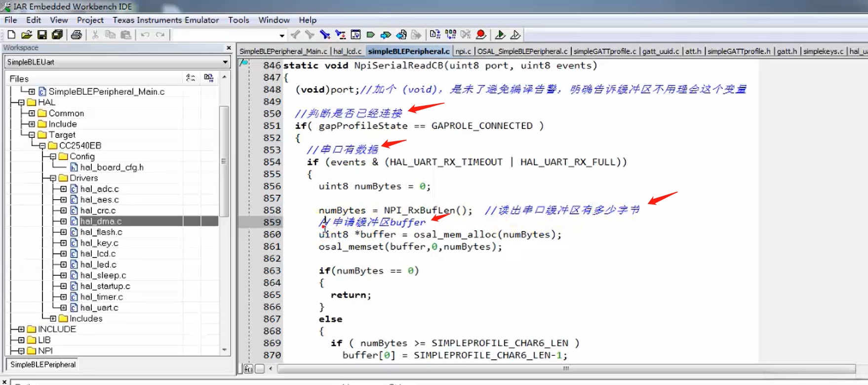The image size is (868, 385).
Task: Click the Paste clipboard icon
Action: tap(126, 35)
